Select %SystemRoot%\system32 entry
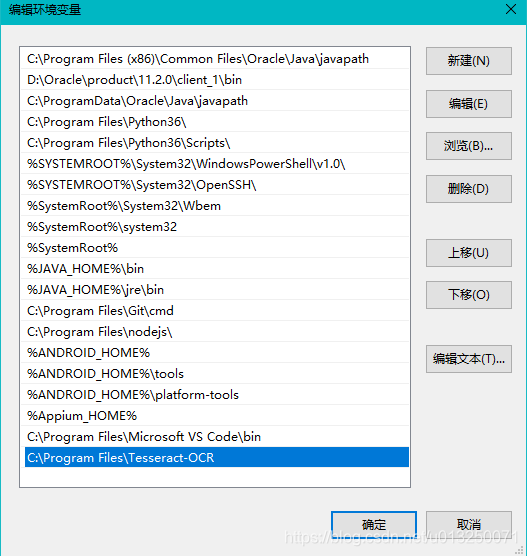Image resolution: width=527 pixels, height=556 pixels. (x=215, y=227)
